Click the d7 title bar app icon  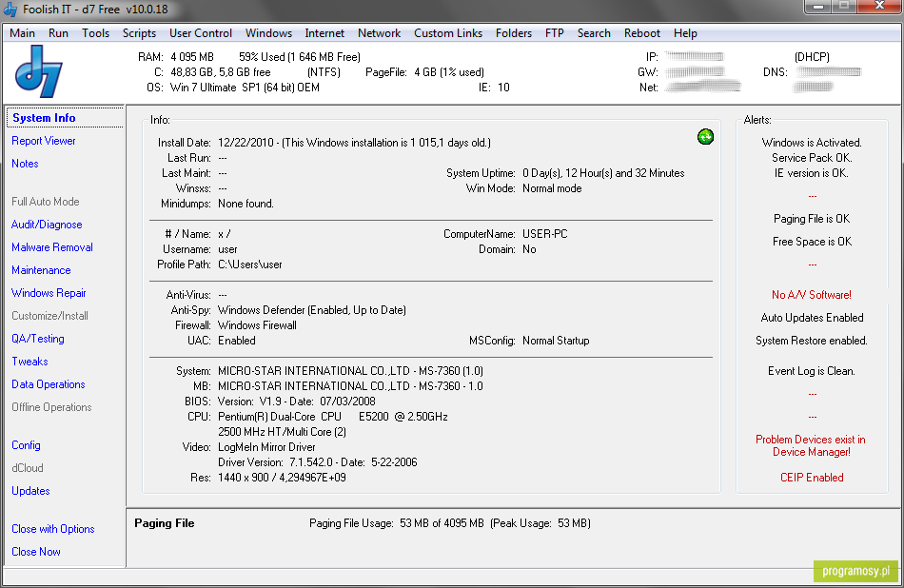(x=10, y=10)
